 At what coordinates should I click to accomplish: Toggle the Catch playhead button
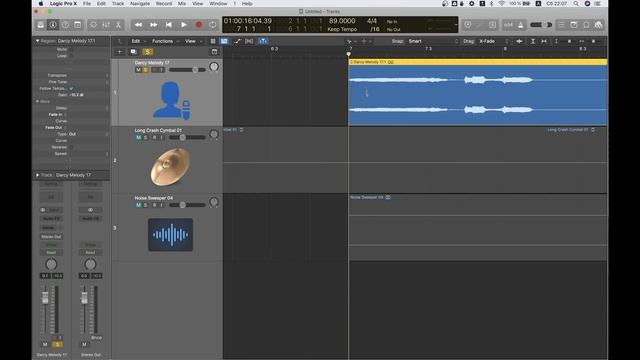pyautogui.click(x=263, y=41)
